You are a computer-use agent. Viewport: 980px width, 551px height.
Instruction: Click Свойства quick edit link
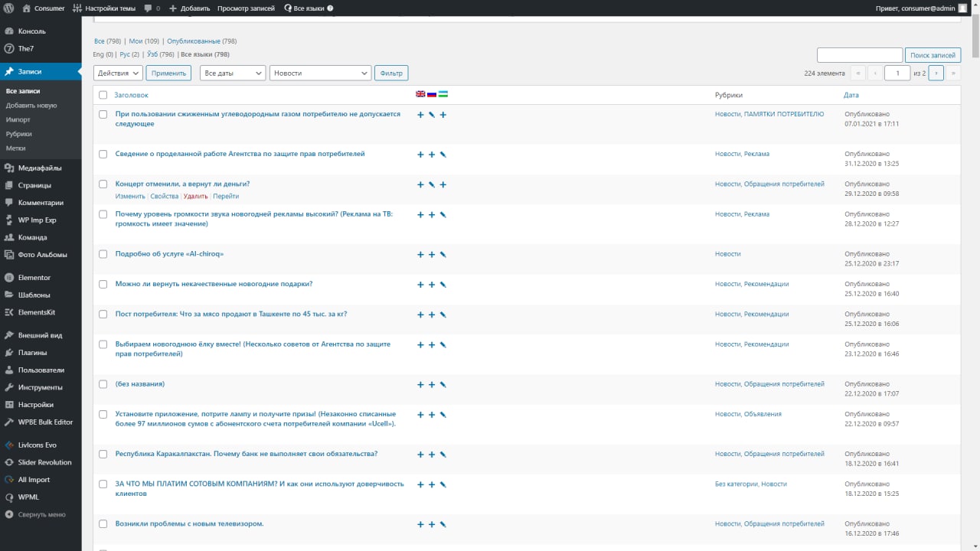(x=165, y=197)
